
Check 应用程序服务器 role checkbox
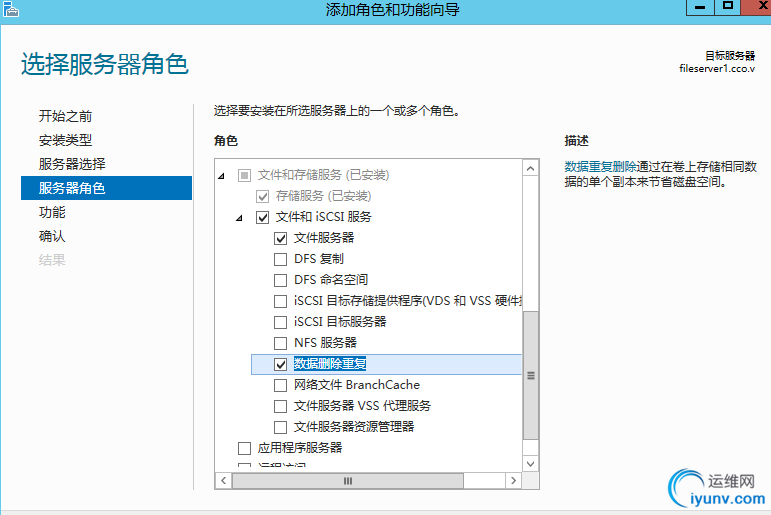pos(244,448)
